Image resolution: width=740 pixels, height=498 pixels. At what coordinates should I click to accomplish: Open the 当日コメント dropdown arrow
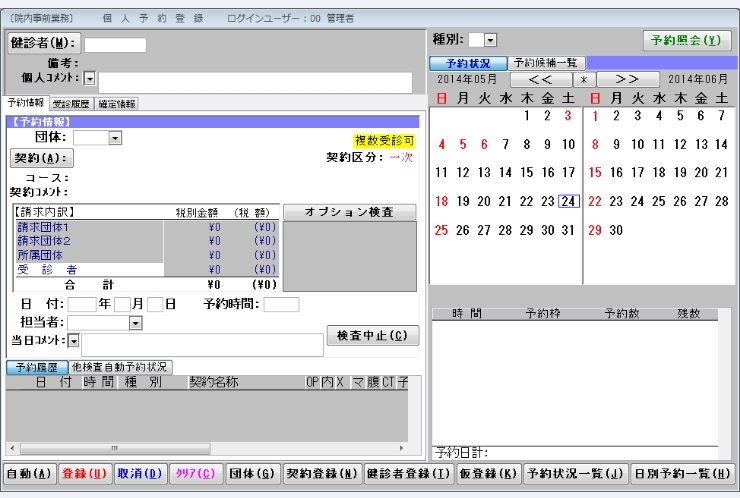point(73,341)
